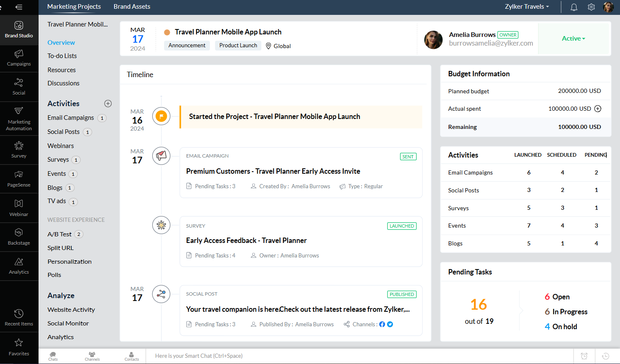The width and height of the screenshot is (620, 364).
Task: Switch to the Brand Assets tab
Action: [x=132, y=7]
